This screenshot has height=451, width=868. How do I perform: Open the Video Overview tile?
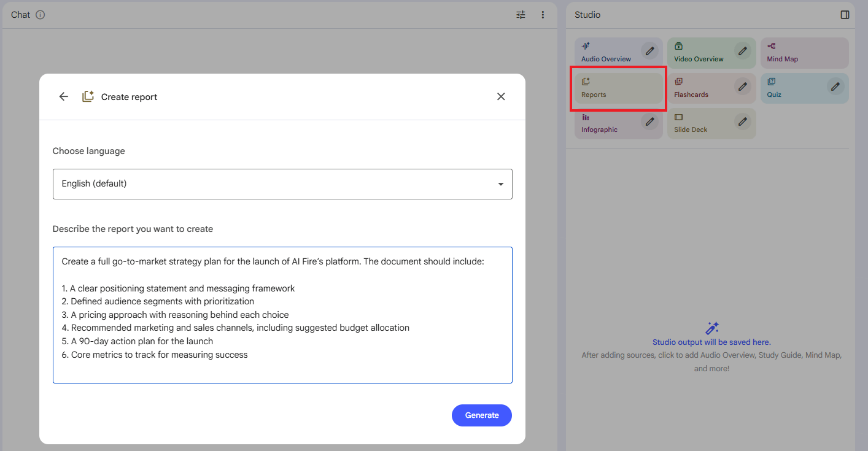coord(711,53)
